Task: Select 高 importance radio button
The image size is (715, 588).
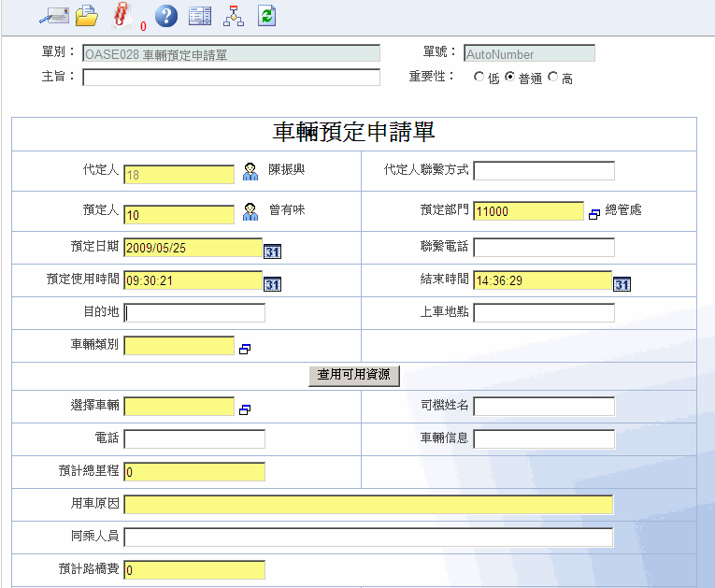Action: click(x=553, y=78)
